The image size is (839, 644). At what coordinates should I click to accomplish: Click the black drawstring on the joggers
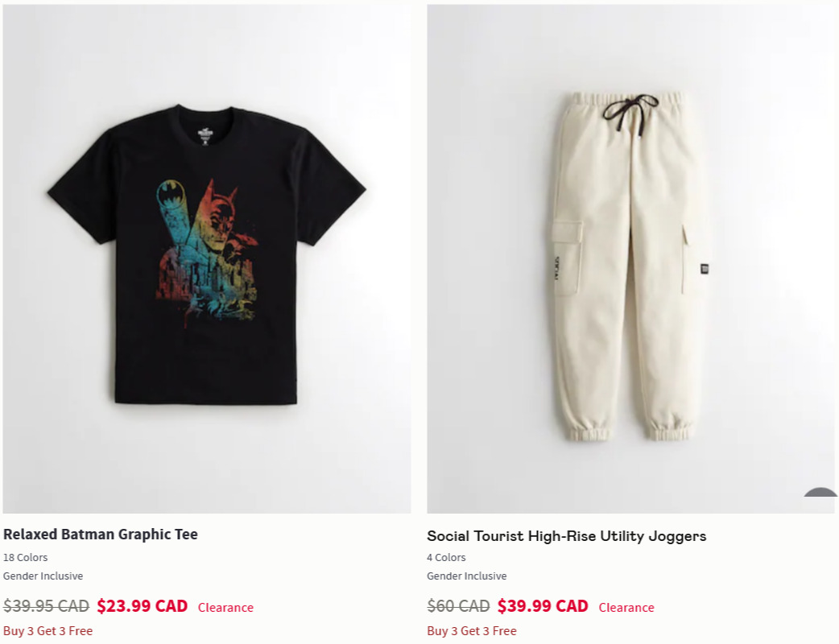tap(630, 113)
